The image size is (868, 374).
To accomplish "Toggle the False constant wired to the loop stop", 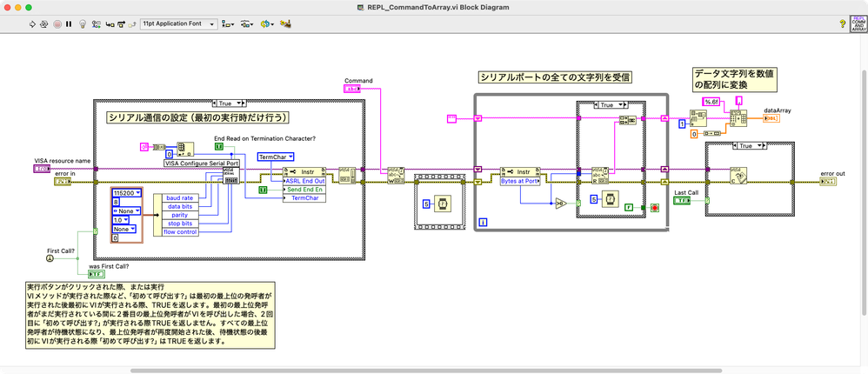I will 628,208.
